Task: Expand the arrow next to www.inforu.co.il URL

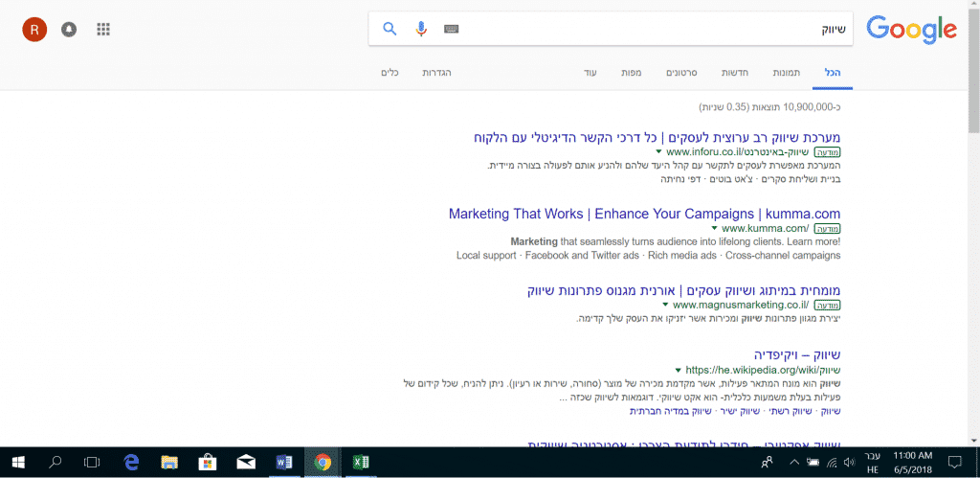Action: (658, 152)
